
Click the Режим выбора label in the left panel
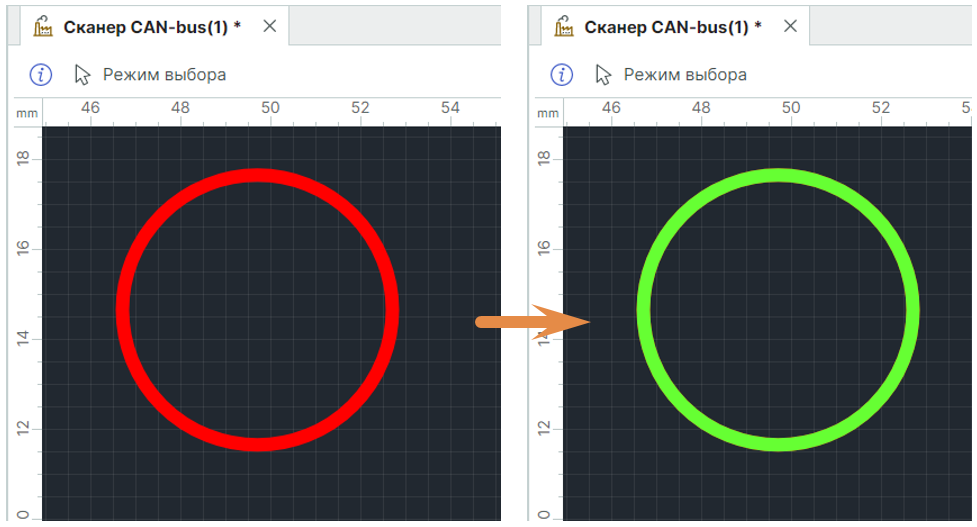pyautogui.click(x=164, y=75)
